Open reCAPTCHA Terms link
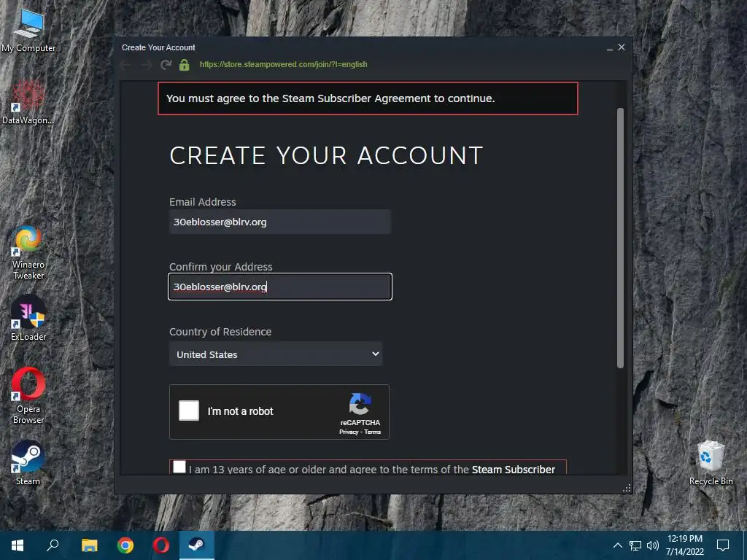 373,432
